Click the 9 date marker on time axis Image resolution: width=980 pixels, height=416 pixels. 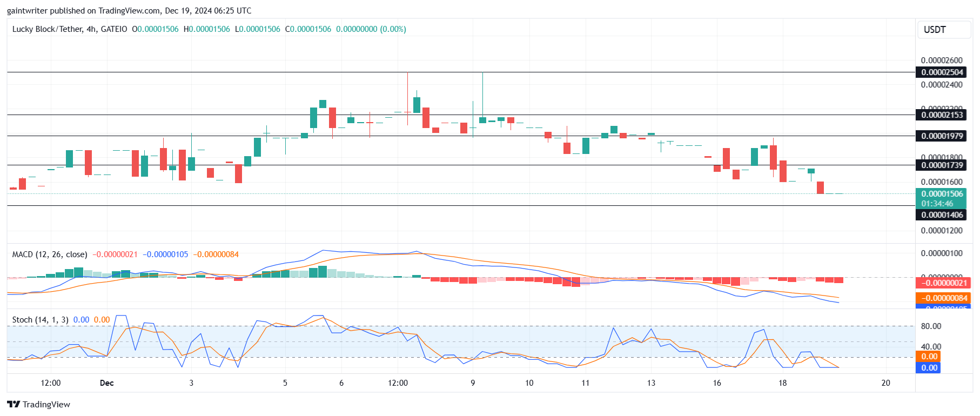tap(473, 383)
